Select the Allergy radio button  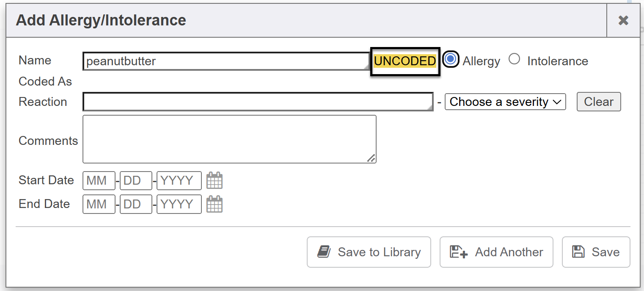point(451,59)
